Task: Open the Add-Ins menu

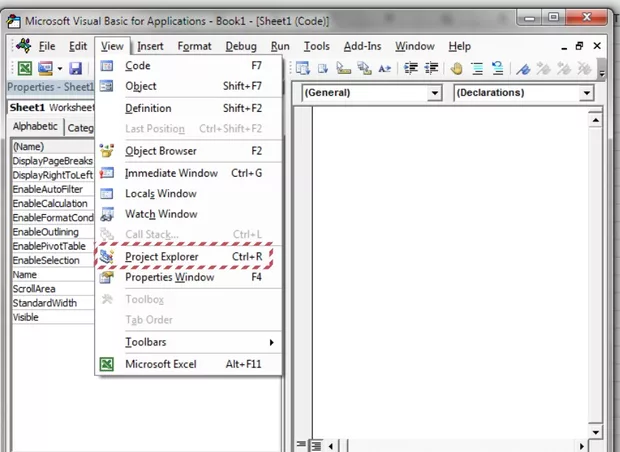Action: pyautogui.click(x=362, y=46)
